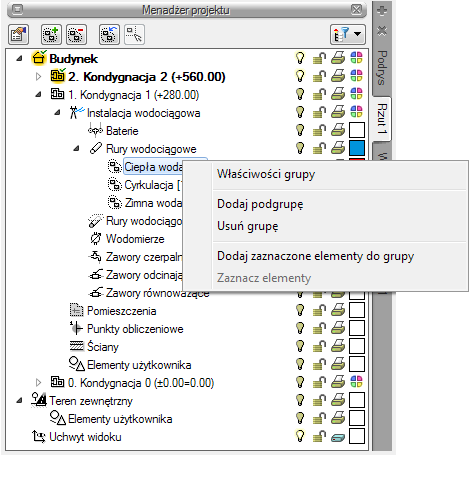Select the Zimna woda group
This screenshot has height=495, width=470.
153,203
